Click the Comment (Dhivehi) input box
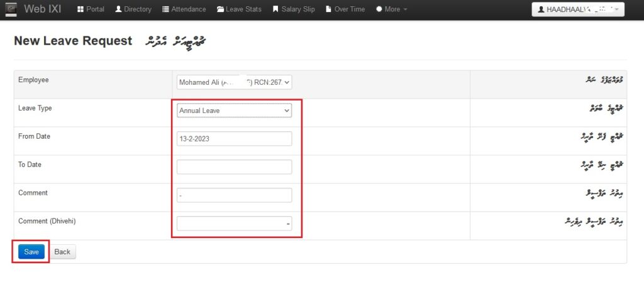Screen dimensions: 644x282 235,224
